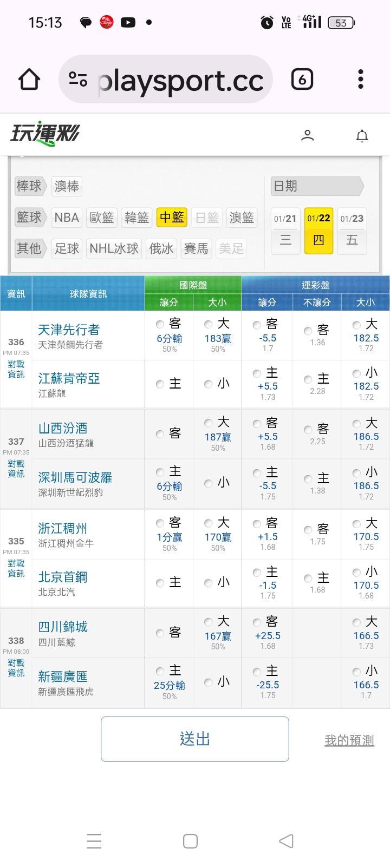390x868 pixels.
Task: Open the notifications bell icon
Action: (x=362, y=135)
